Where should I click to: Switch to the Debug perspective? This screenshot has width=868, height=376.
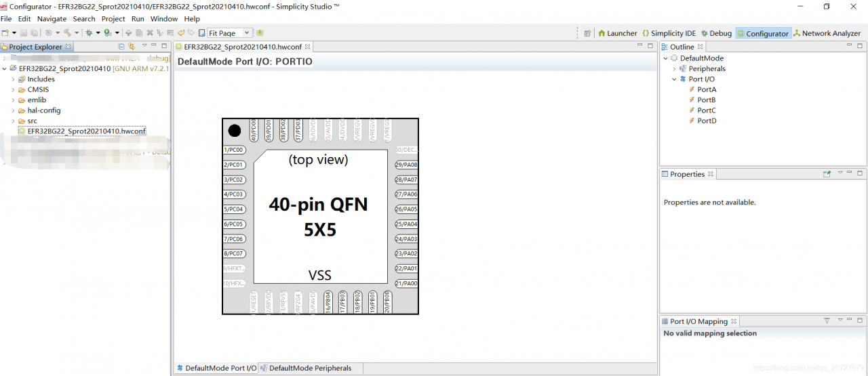[x=716, y=33]
